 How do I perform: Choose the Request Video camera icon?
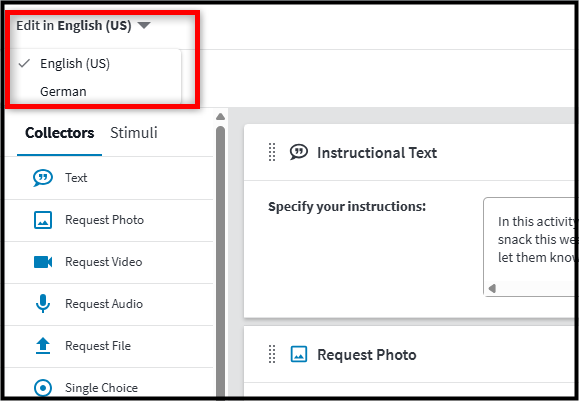pyautogui.click(x=43, y=262)
